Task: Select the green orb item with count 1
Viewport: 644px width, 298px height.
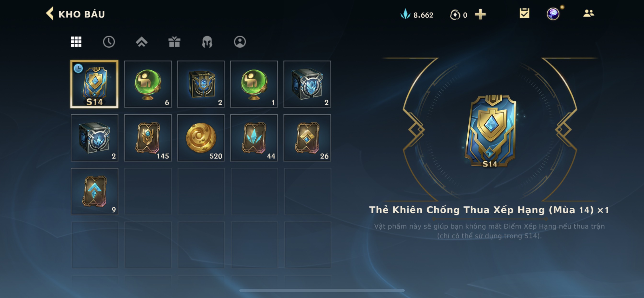Action: coord(254,84)
